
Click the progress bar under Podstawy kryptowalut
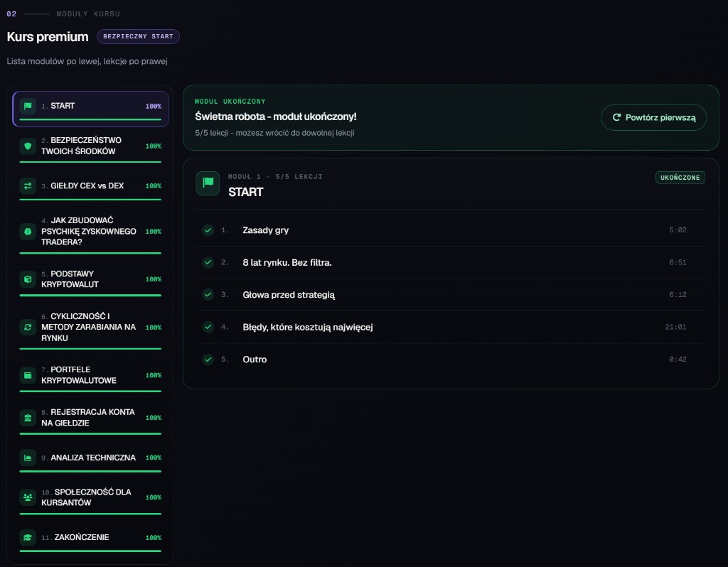click(x=90, y=295)
